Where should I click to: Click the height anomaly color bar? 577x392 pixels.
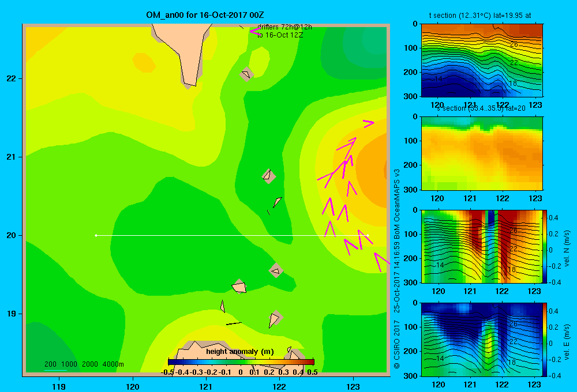241,362
